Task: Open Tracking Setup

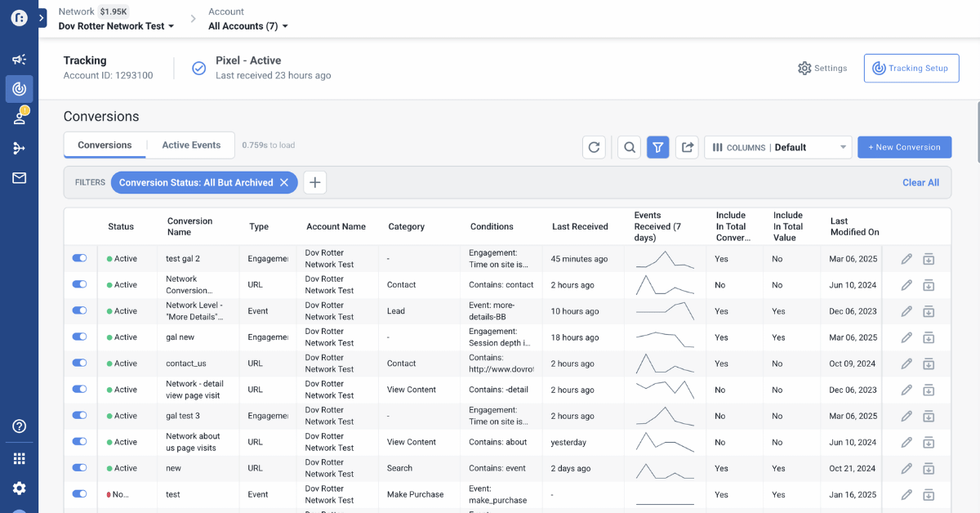Action: pos(911,69)
